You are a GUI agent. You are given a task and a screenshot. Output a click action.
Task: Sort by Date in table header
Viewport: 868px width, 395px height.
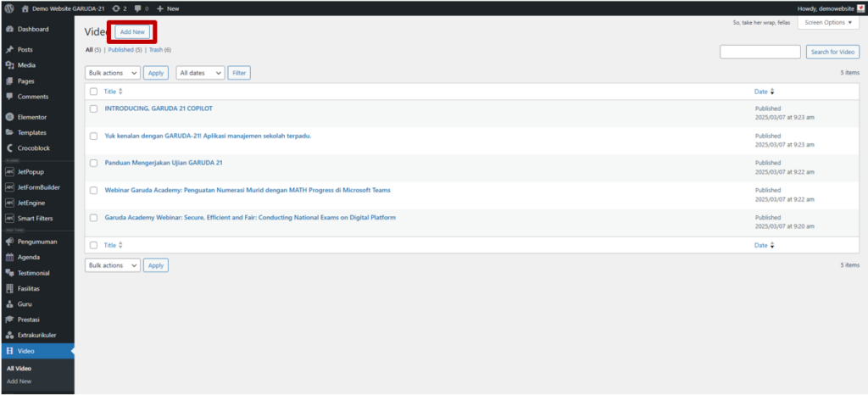pos(764,92)
